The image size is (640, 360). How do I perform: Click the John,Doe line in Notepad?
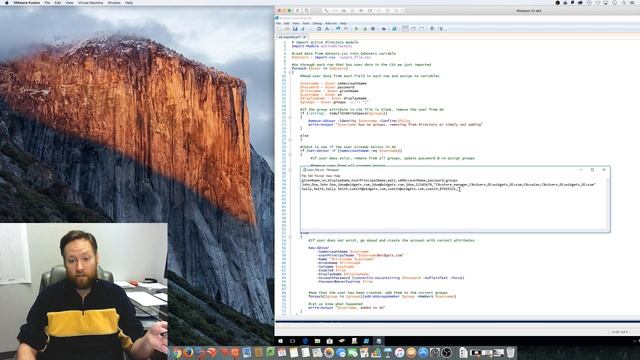(449, 184)
